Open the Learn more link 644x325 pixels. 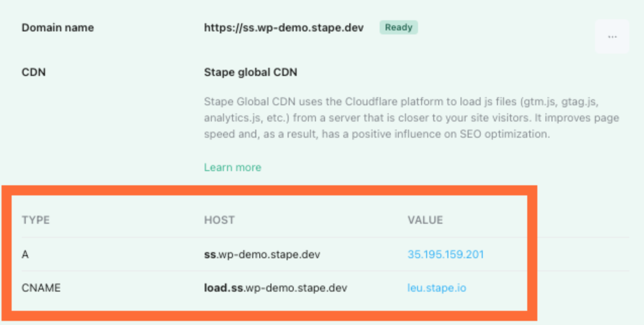pyautogui.click(x=233, y=167)
